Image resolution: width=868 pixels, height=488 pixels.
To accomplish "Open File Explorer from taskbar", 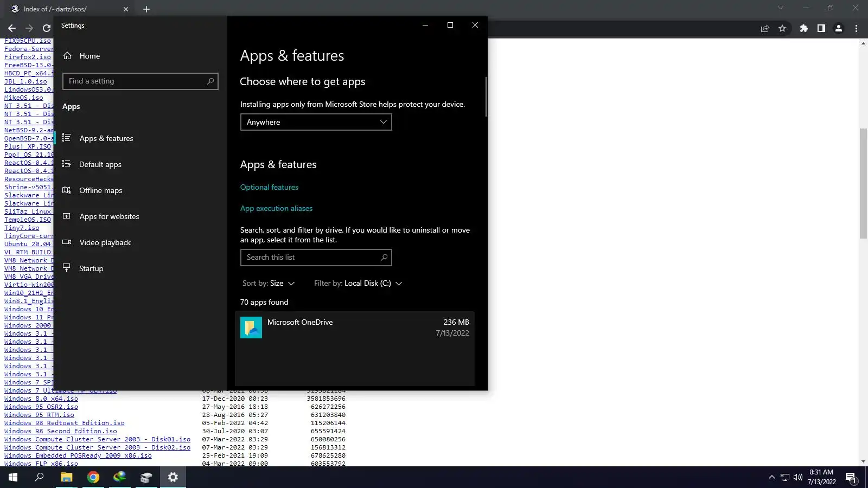I will point(66,477).
